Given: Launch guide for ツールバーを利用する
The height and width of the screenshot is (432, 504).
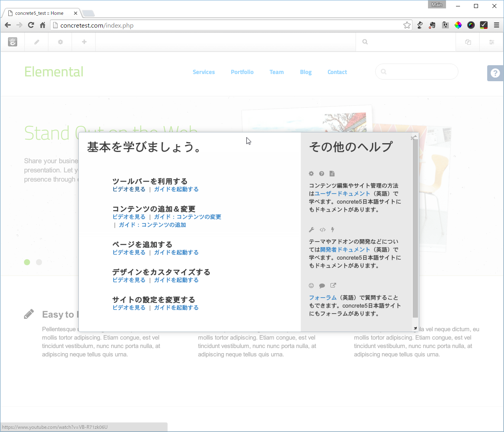Looking at the screenshot, I should pyautogui.click(x=176, y=189).
